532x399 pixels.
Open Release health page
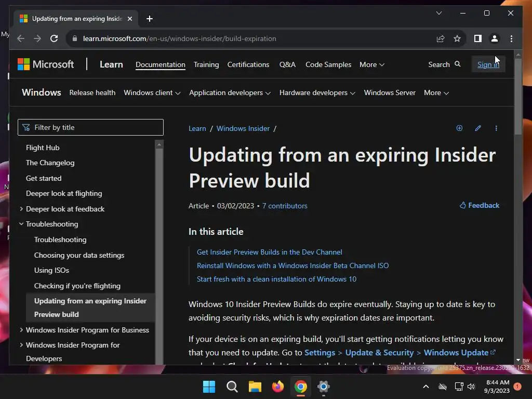92,92
